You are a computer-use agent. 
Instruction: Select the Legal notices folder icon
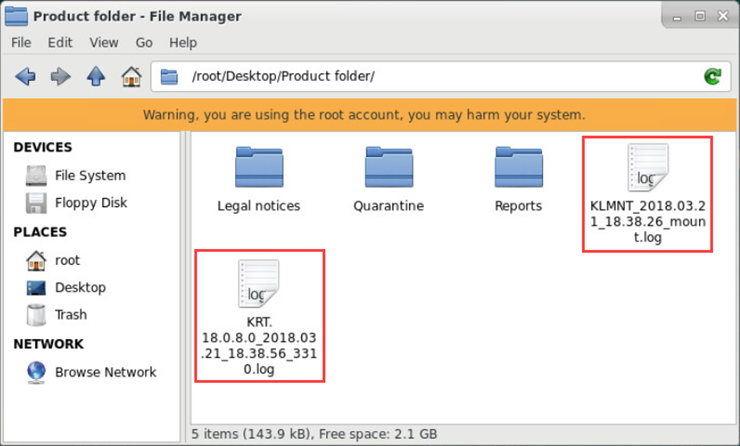259,167
